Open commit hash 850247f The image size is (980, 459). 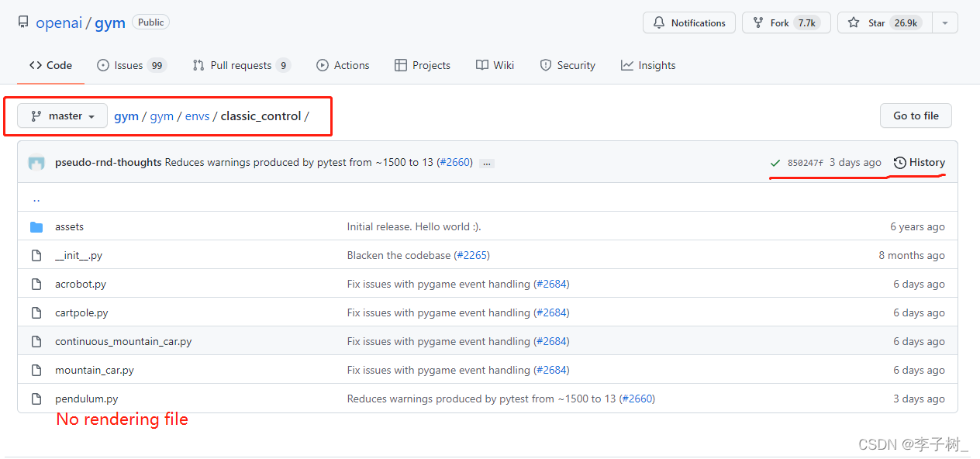805,163
